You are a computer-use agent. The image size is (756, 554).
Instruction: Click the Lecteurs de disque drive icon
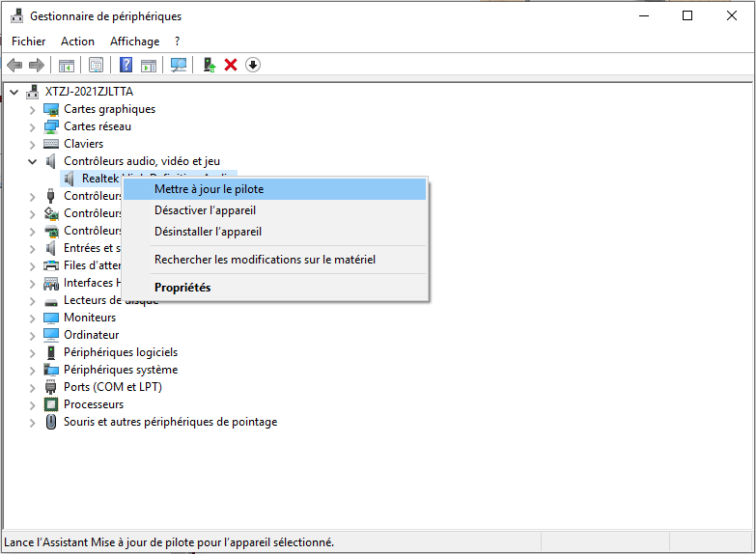pyautogui.click(x=51, y=302)
